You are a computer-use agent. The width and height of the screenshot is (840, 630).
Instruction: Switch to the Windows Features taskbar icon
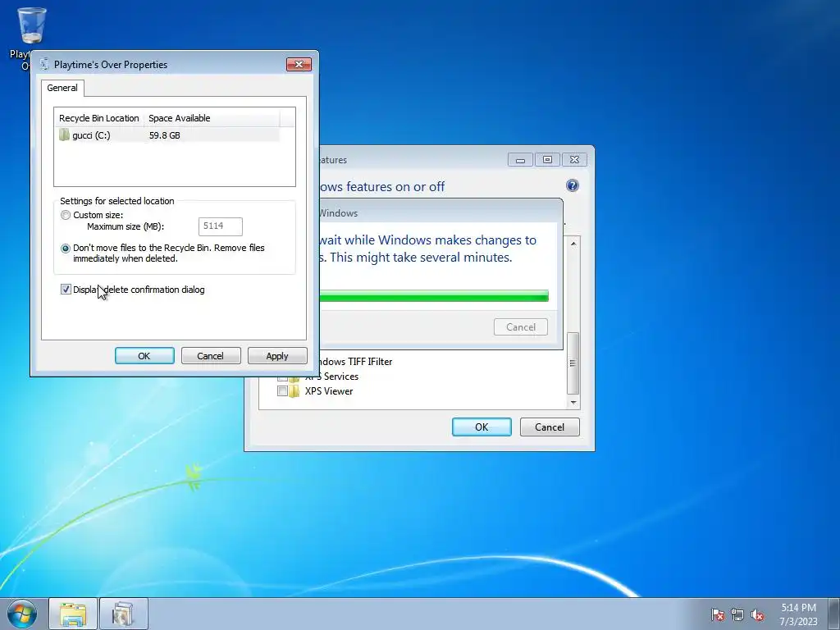click(123, 614)
